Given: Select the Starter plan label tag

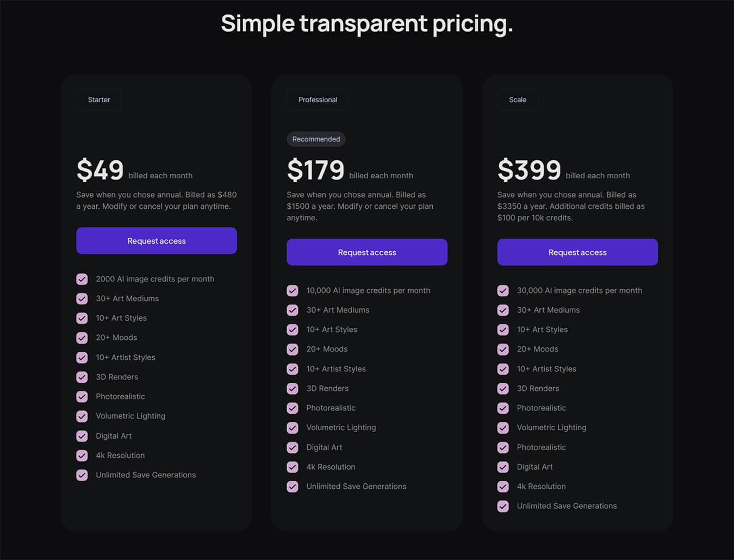Looking at the screenshot, I should click(99, 100).
